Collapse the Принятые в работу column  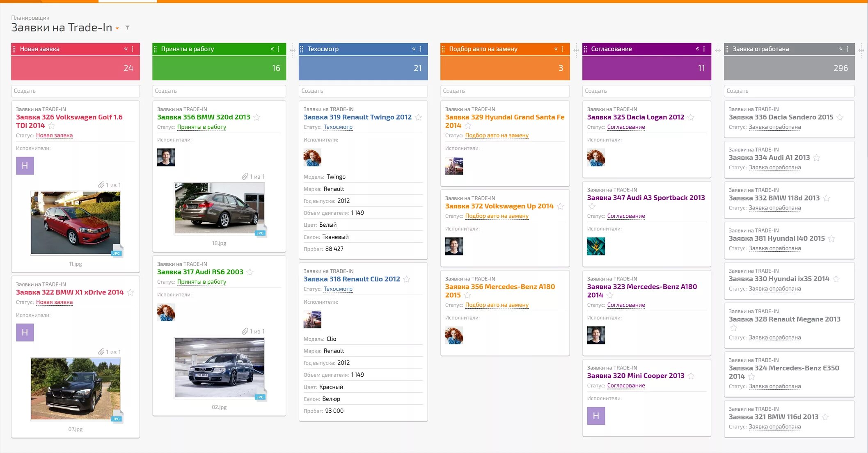tap(272, 49)
